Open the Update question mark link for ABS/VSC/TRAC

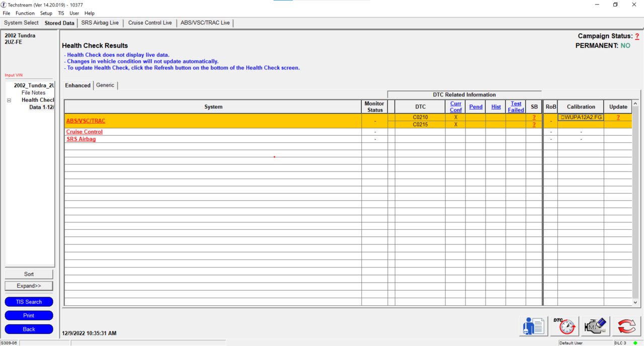click(x=618, y=117)
